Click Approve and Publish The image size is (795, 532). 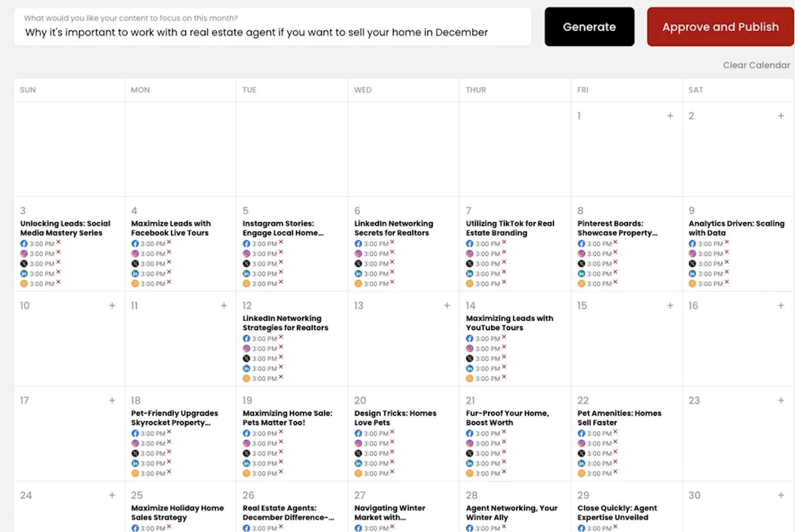pos(720,27)
